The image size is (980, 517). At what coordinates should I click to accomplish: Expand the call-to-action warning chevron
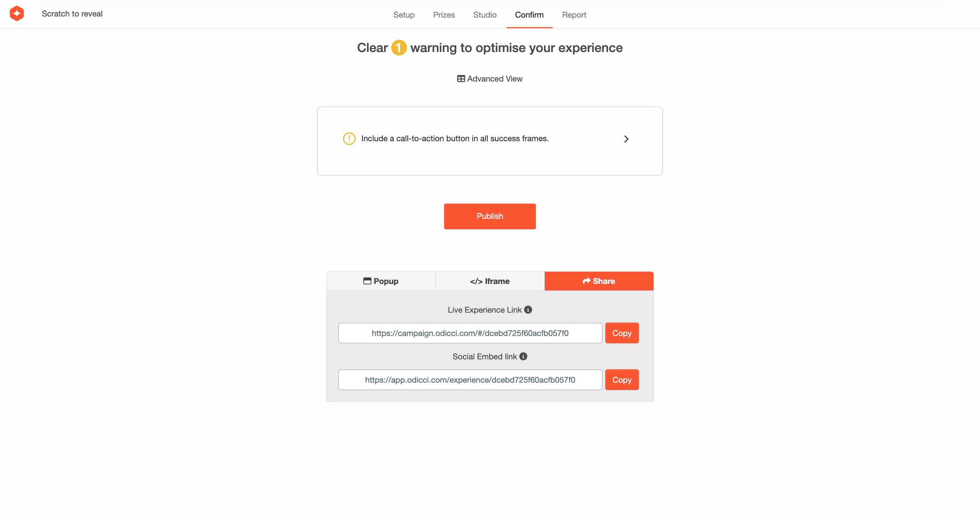pos(626,139)
